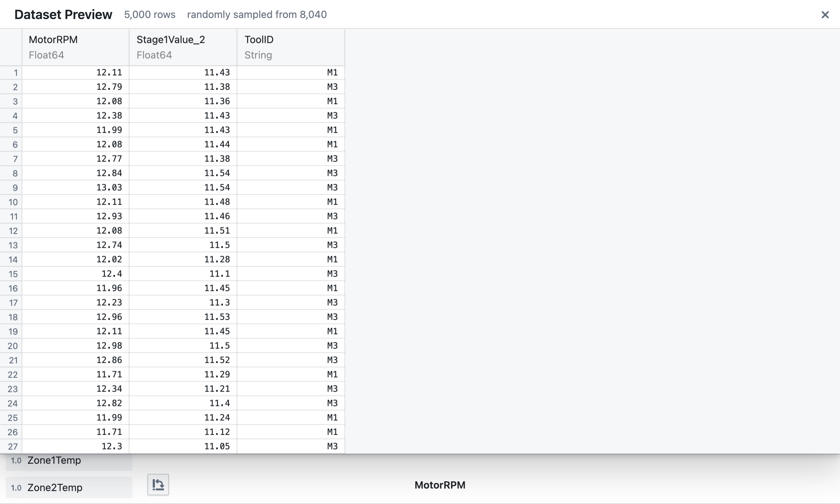The image size is (840, 504).
Task: Select the 12.11 value in row 1
Action: (109, 72)
